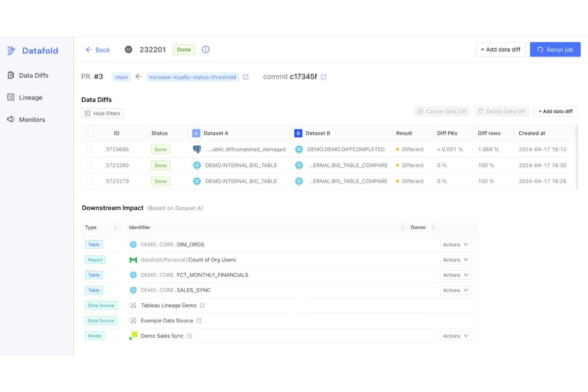Check the select-all checkbox in Data Diffs header
The image size is (588, 392).
[90, 133]
